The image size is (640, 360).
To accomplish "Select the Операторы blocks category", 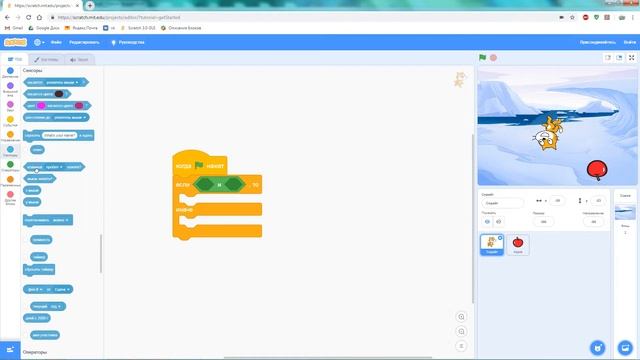I will pos(10,166).
